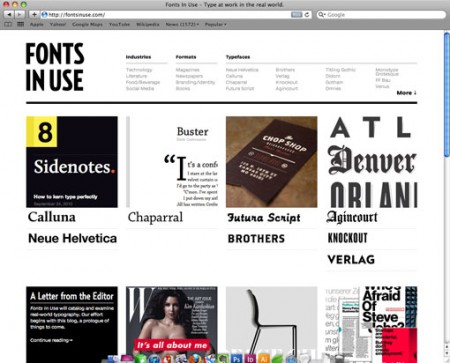This screenshot has height=363, width=450.
Task: Open InDesign from the dock
Action: pos(250,359)
